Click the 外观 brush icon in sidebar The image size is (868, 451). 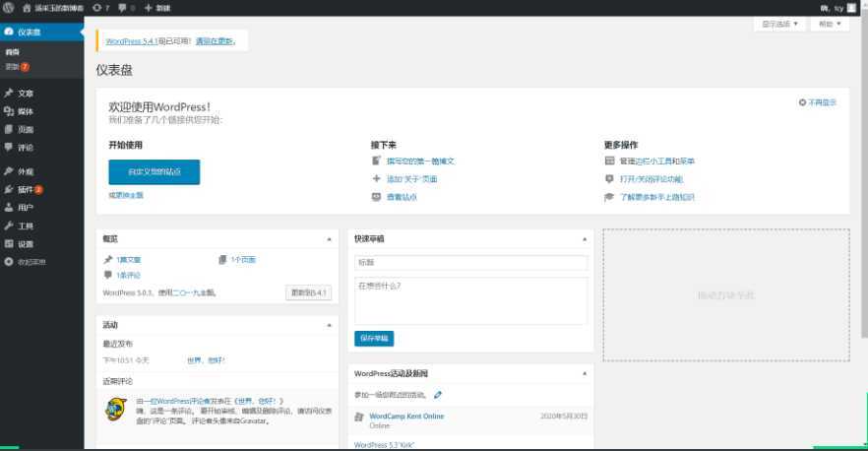[x=8, y=171]
